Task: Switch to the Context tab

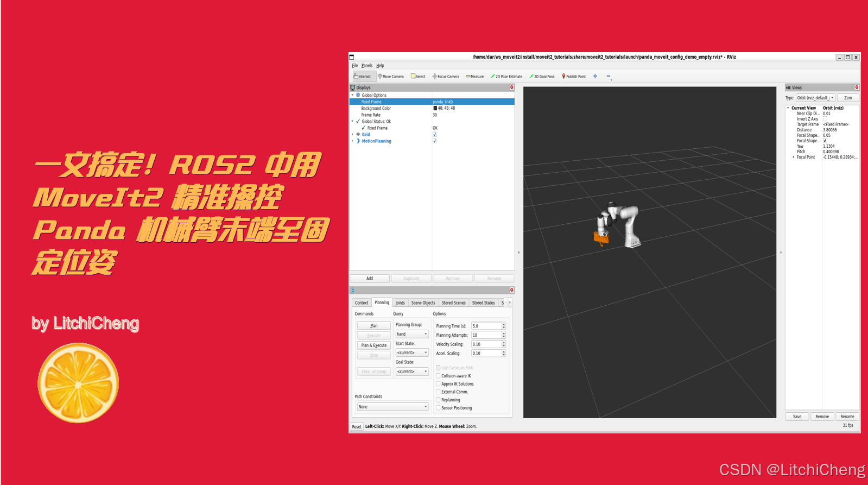Action: coord(362,303)
